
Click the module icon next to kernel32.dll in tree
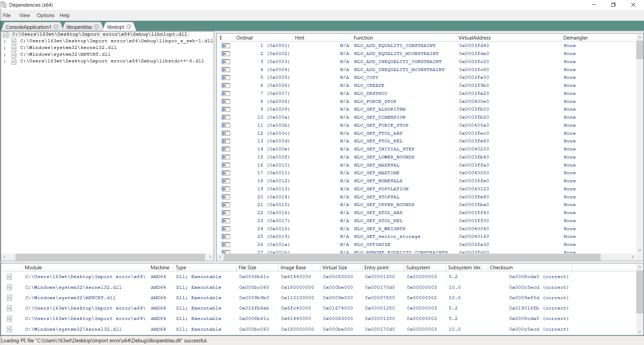14,48
